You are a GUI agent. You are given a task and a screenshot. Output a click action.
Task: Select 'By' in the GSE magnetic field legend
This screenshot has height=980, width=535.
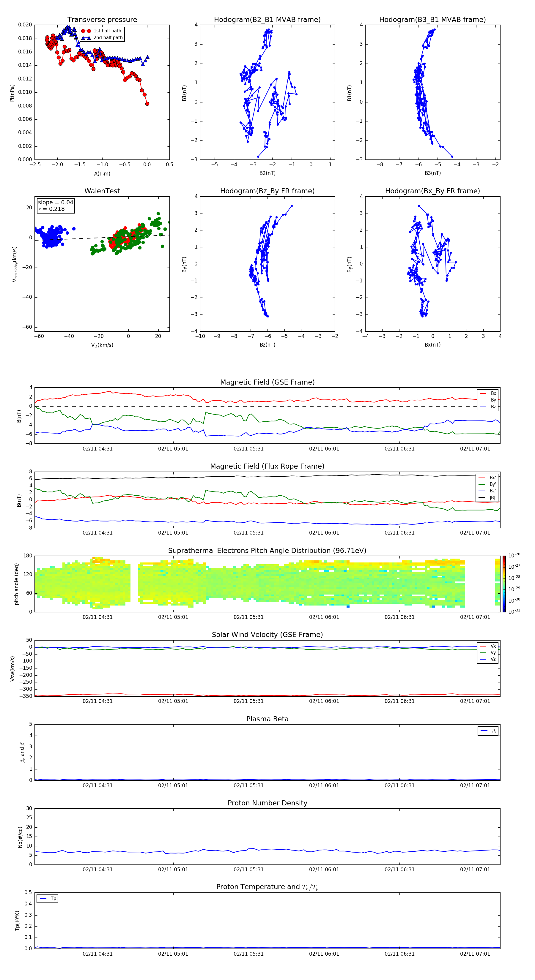(488, 400)
